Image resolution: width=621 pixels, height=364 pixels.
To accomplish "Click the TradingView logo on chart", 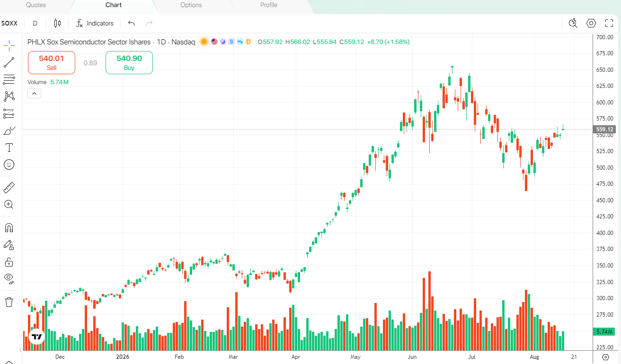I will [x=36, y=337].
